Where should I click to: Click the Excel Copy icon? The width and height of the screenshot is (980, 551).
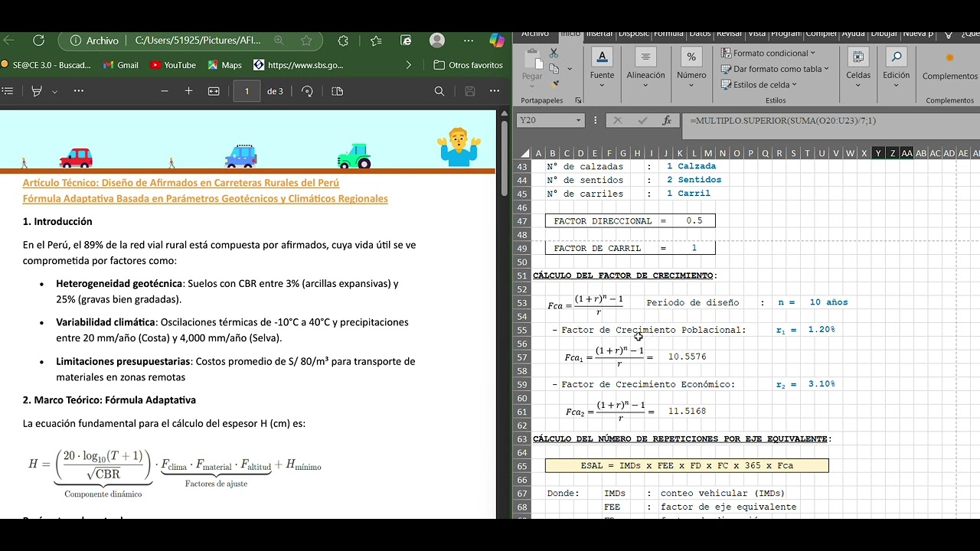coord(554,69)
